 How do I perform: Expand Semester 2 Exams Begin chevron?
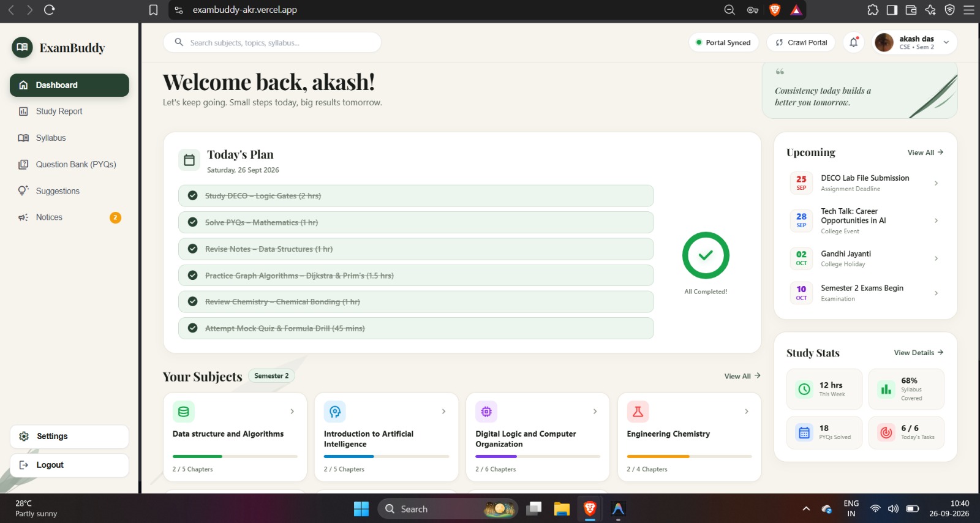point(936,293)
